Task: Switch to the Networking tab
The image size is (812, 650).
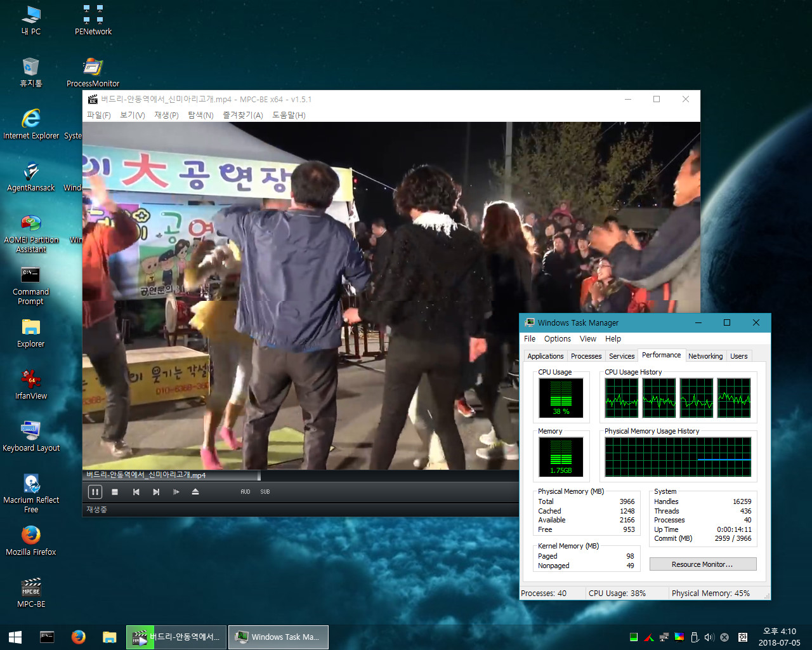Action: click(x=705, y=356)
